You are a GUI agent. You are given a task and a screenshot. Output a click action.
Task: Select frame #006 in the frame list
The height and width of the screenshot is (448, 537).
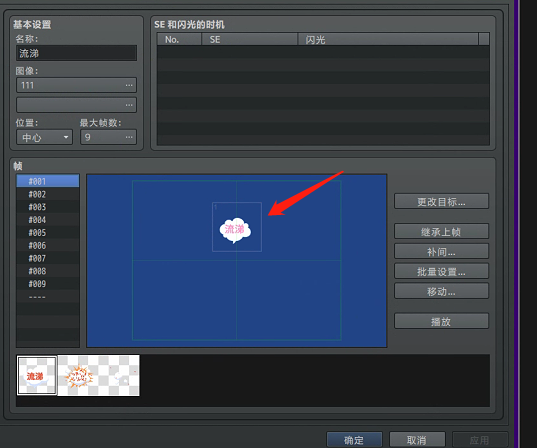(x=48, y=245)
